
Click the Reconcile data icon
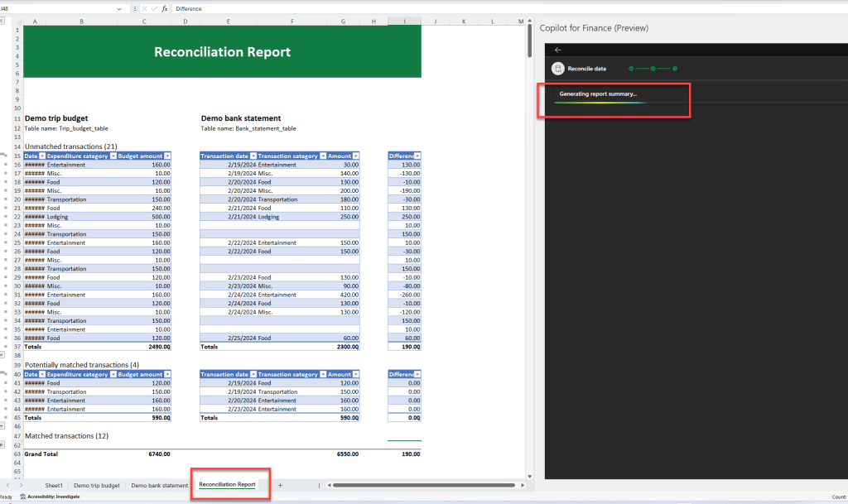tap(557, 69)
